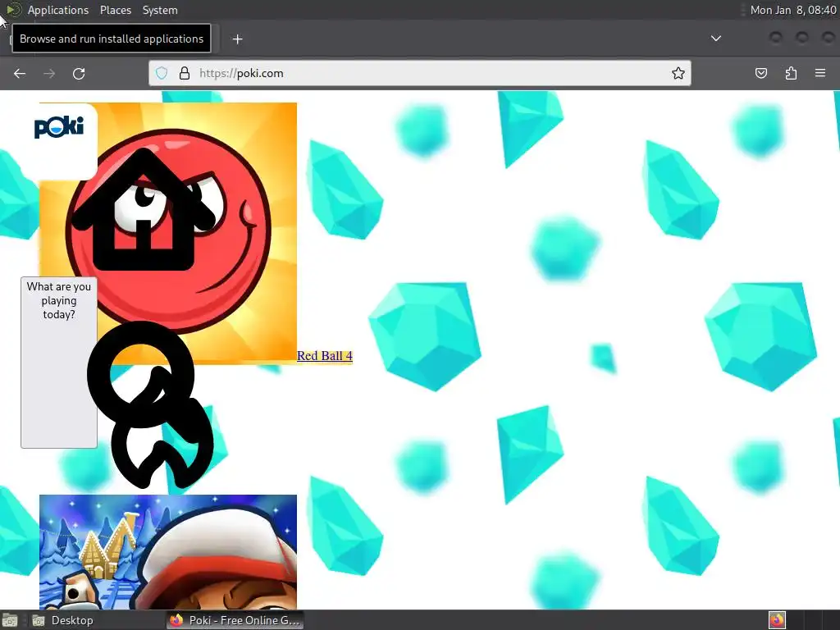Expand the list all tabs chevron
This screenshot has width=840, height=630.
[715, 38]
